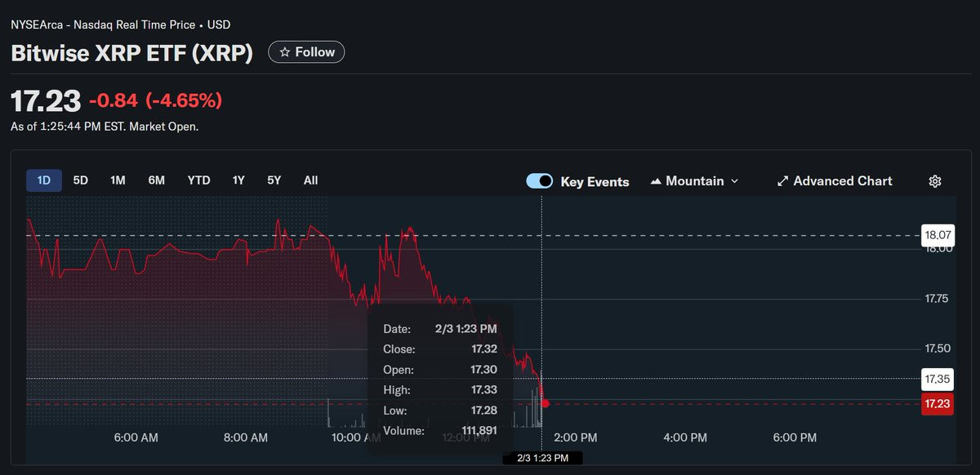Click the 17.35 crosshair price label
Viewport: 980px width, 475px height.
tap(936, 379)
